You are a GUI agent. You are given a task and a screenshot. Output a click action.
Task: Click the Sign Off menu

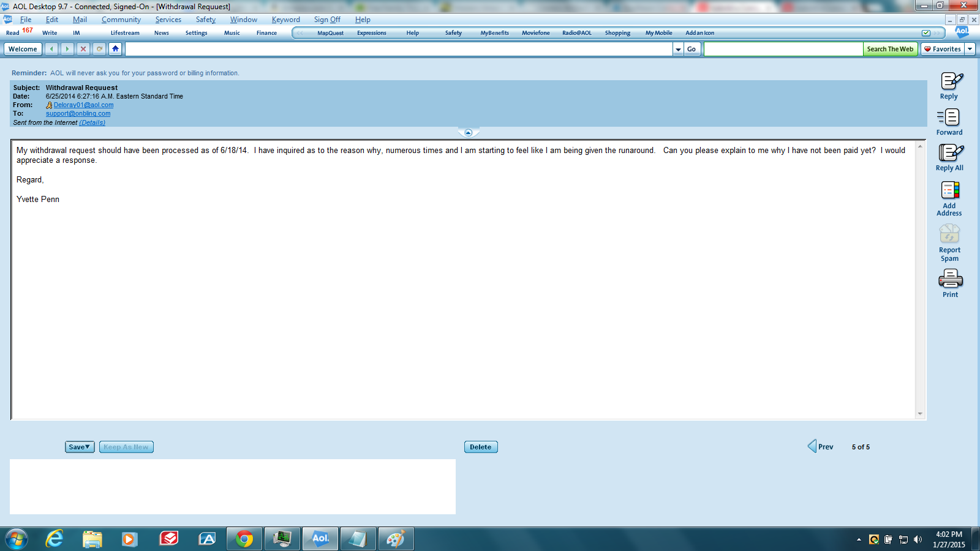[327, 20]
